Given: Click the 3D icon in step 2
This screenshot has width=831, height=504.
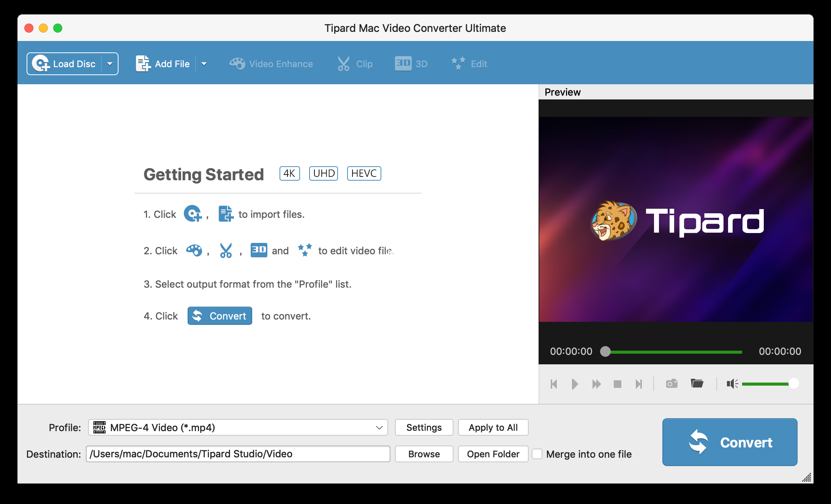Looking at the screenshot, I should 259,250.
